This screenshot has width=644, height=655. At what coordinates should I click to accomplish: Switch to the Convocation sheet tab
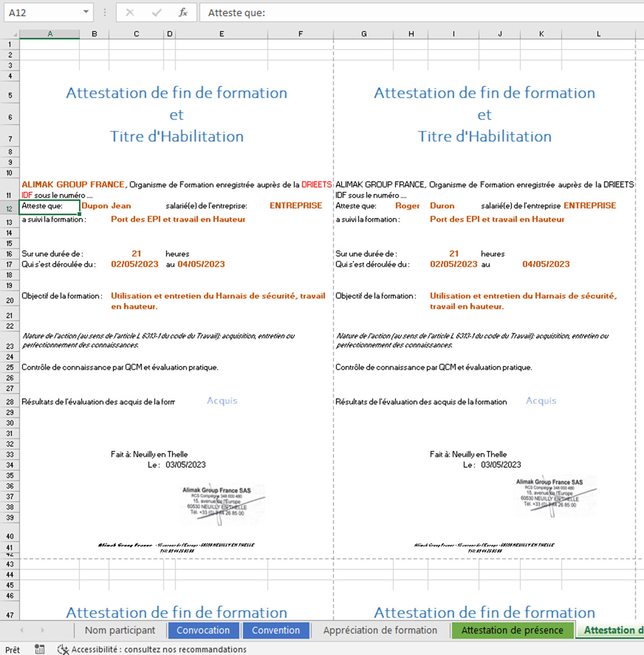coord(203,630)
